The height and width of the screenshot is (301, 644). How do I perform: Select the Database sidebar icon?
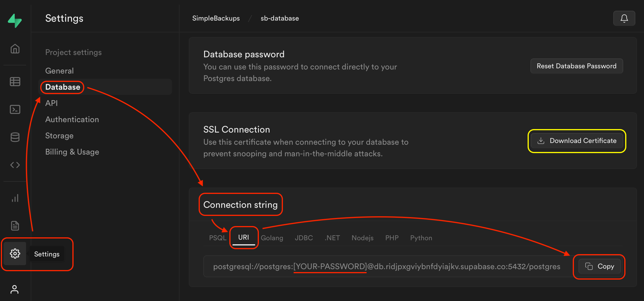[x=14, y=137]
